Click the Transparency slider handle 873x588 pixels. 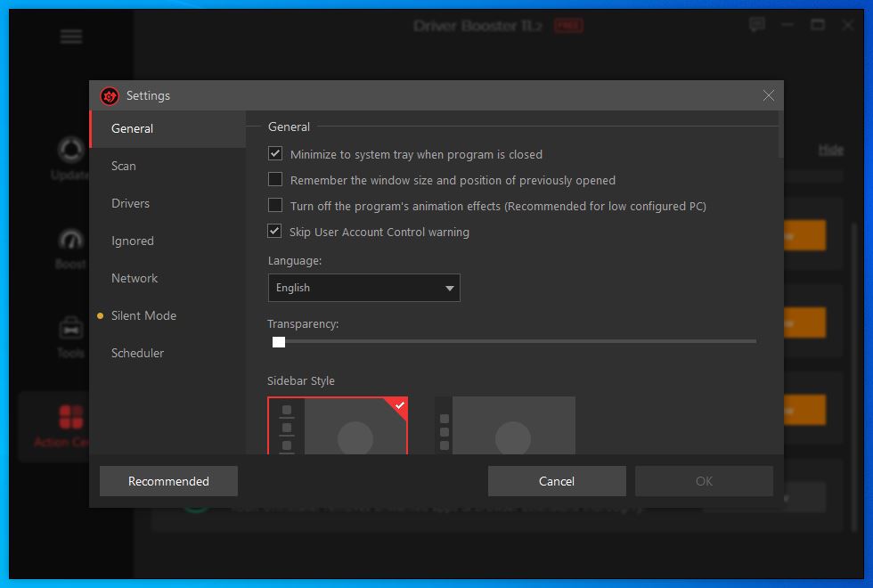279,342
